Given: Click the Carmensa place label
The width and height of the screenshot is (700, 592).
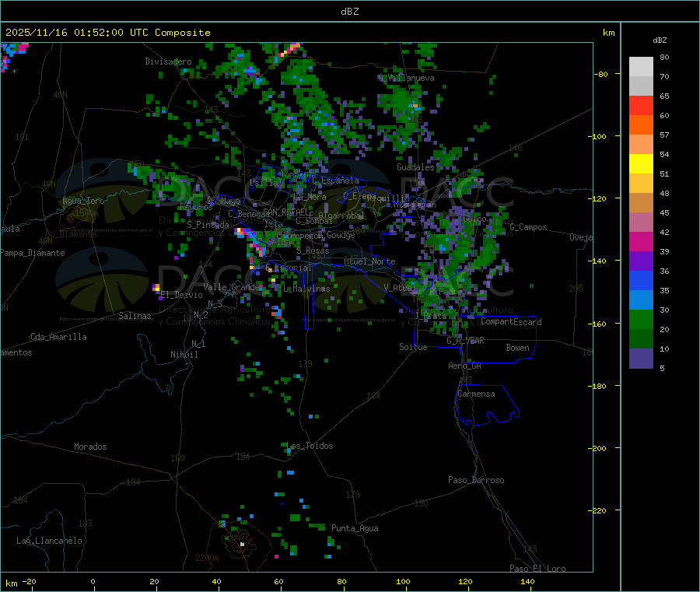Looking at the screenshot, I should (476, 394).
